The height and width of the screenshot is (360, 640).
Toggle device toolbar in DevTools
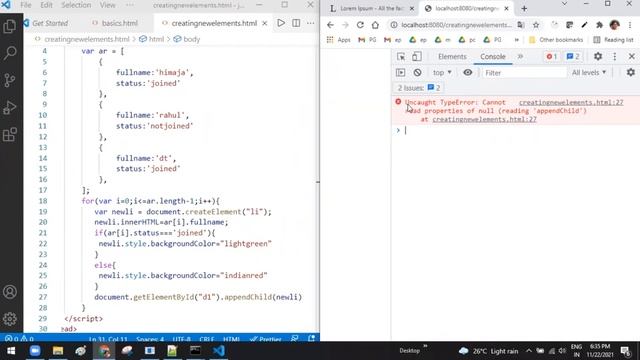[416, 57]
